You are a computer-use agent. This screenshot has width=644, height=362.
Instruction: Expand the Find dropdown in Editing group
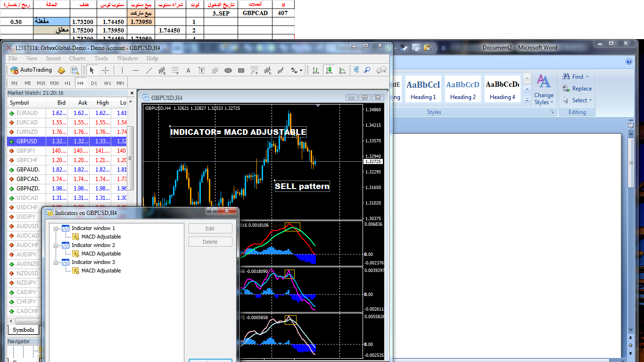[x=587, y=77]
